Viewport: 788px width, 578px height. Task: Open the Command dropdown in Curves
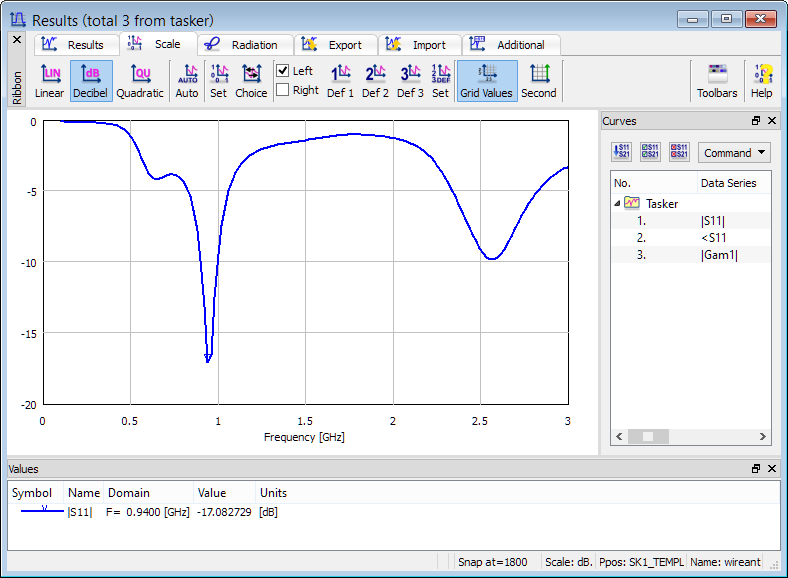[x=734, y=153]
